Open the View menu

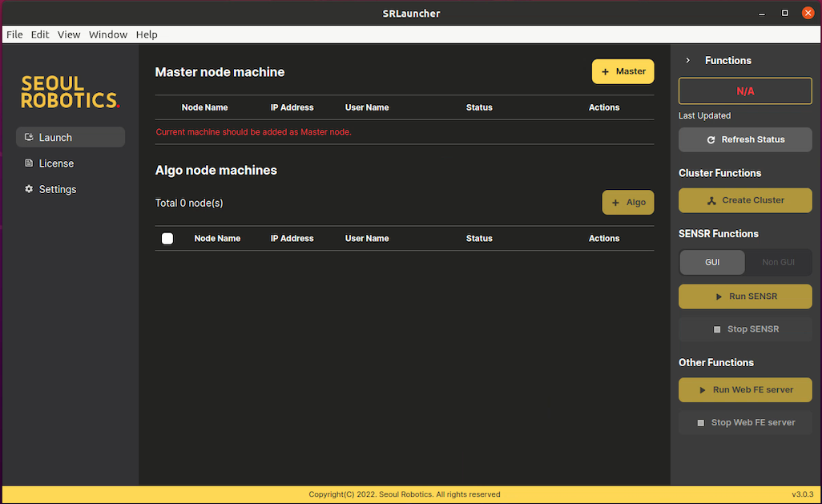(68, 34)
